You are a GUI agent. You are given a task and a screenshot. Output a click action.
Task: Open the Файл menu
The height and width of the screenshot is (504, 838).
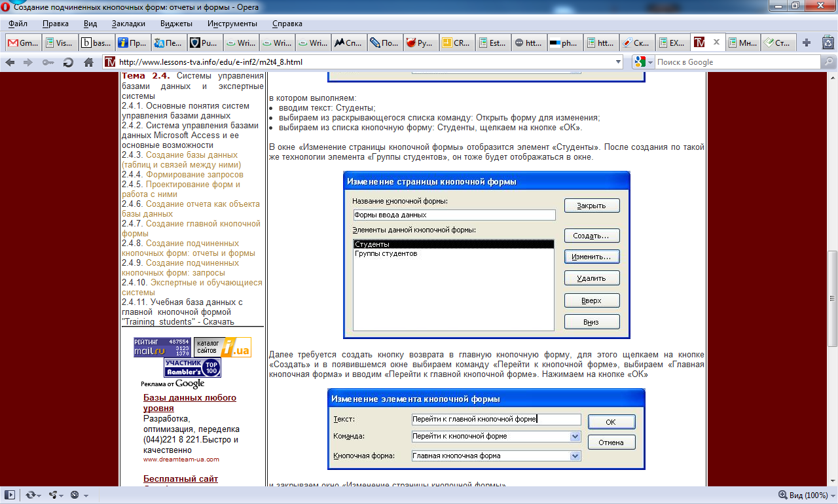[x=18, y=24]
